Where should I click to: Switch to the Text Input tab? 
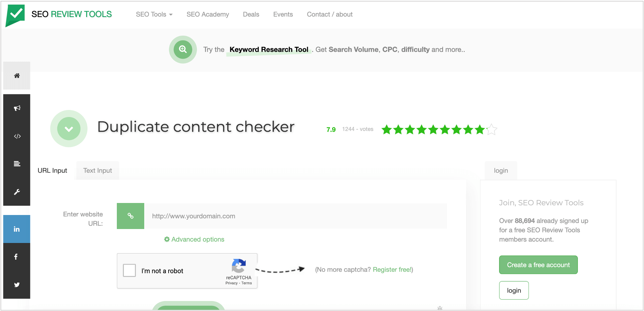click(97, 170)
